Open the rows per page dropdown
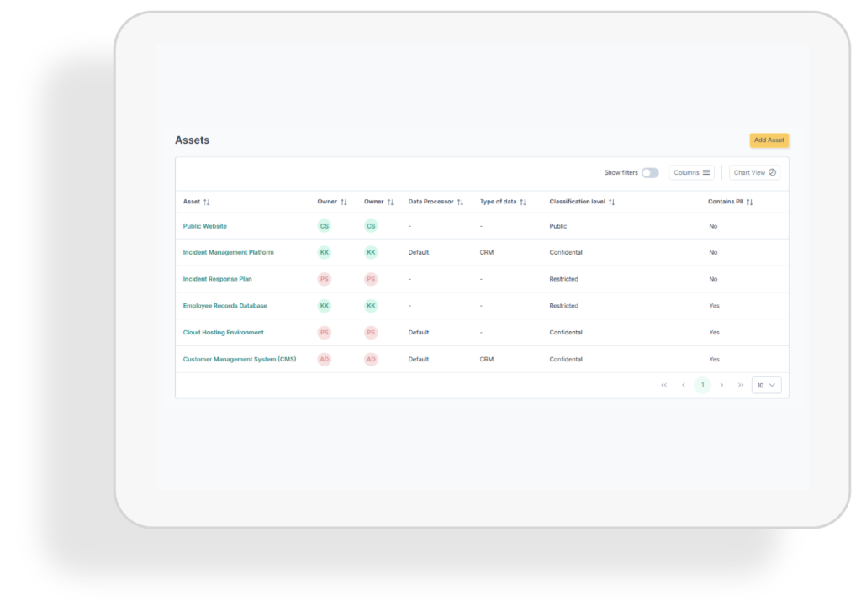This screenshot has height=616, width=861. (x=766, y=385)
